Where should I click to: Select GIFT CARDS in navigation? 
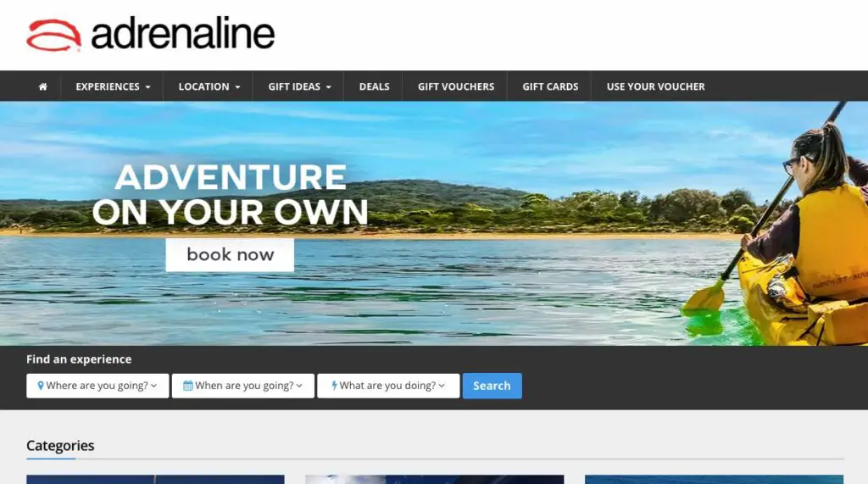[550, 86]
